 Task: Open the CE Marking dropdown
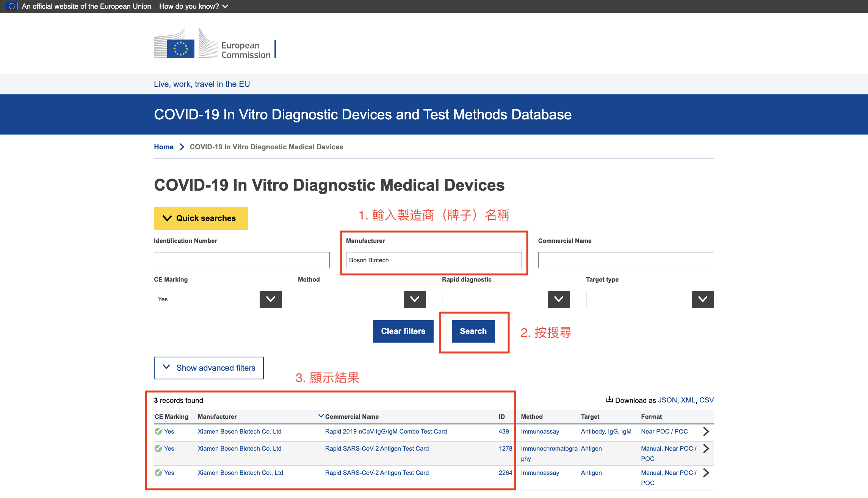270,299
